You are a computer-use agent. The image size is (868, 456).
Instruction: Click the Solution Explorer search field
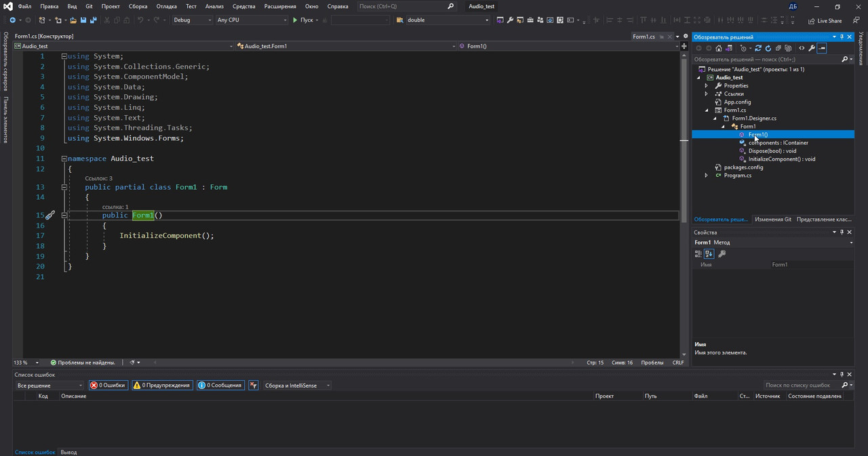772,59
